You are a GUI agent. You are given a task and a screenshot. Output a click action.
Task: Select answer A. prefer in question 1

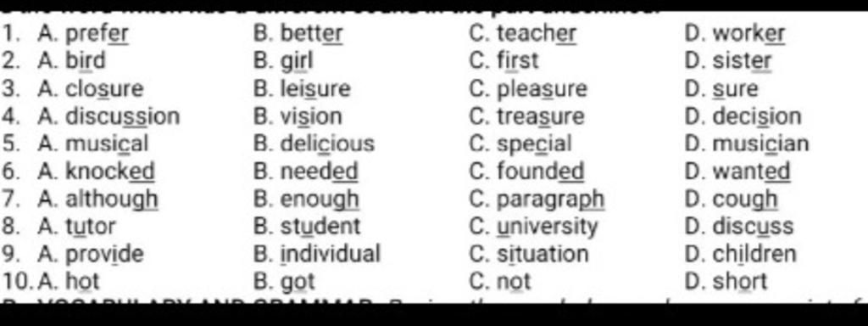pyautogui.click(x=83, y=34)
